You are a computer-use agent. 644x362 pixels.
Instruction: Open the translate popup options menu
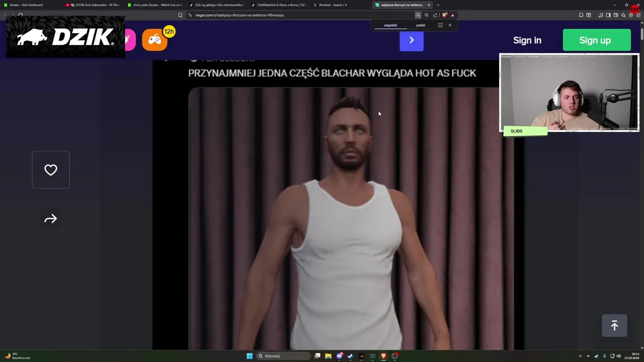coord(440,25)
